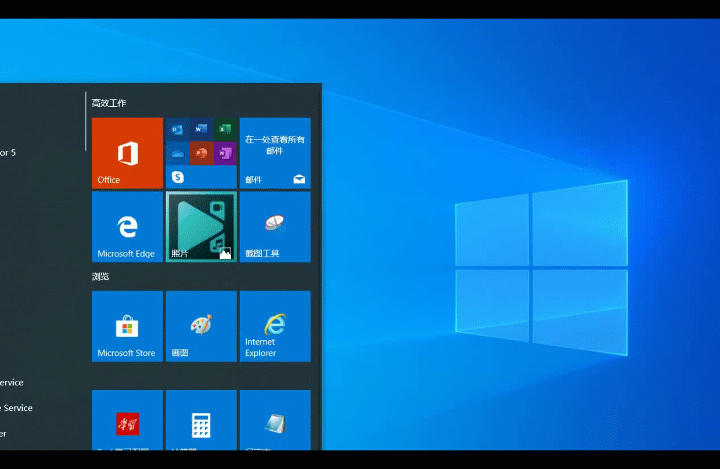Click the 浏览 group header

(x=101, y=277)
